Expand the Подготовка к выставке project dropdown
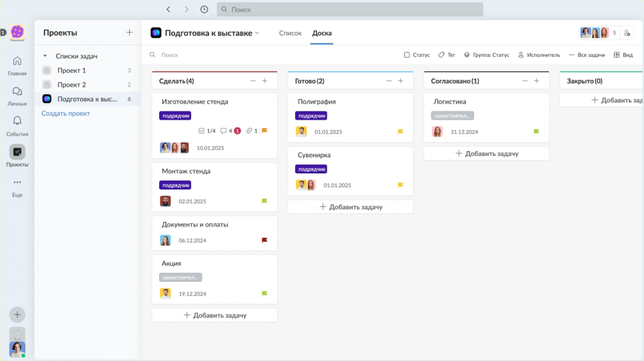Screen dimensions: 644x361 [x=257, y=33]
